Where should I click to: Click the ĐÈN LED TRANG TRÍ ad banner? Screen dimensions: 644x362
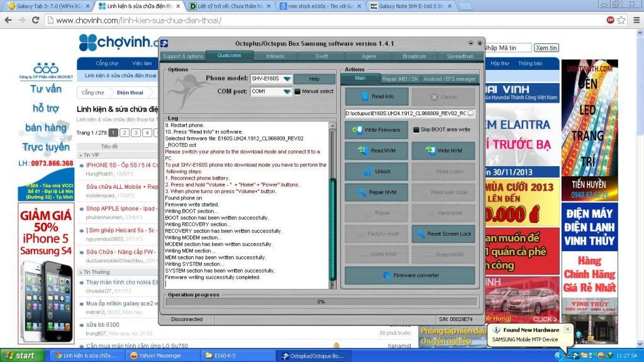(x=589, y=130)
